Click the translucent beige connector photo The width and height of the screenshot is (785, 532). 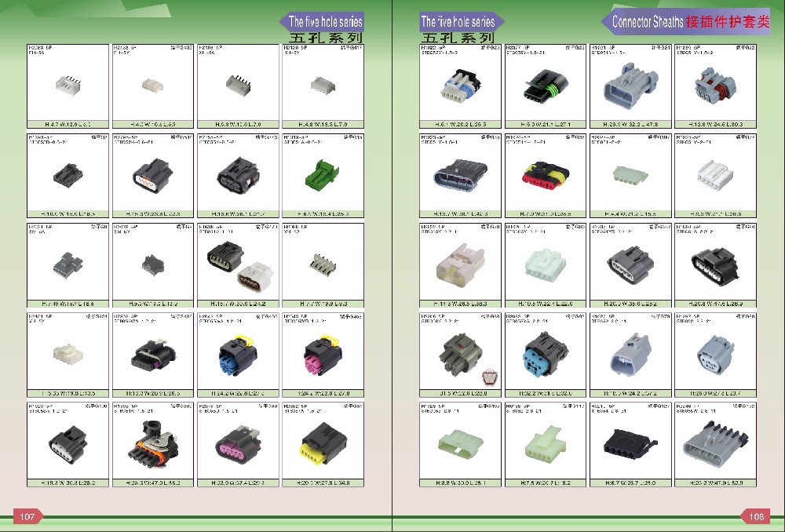pos(461,265)
